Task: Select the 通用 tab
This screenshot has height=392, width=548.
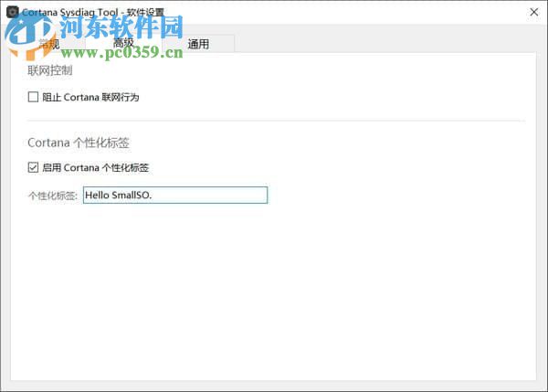Action: tap(198, 44)
